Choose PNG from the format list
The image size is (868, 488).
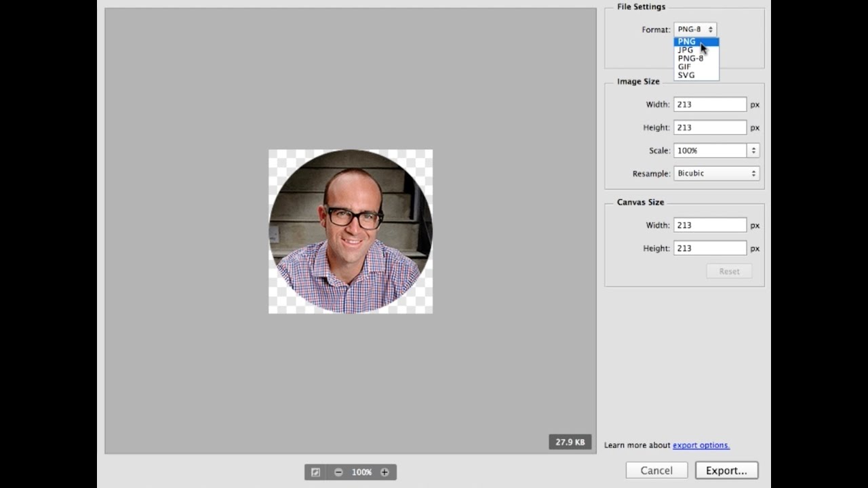click(687, 41)
